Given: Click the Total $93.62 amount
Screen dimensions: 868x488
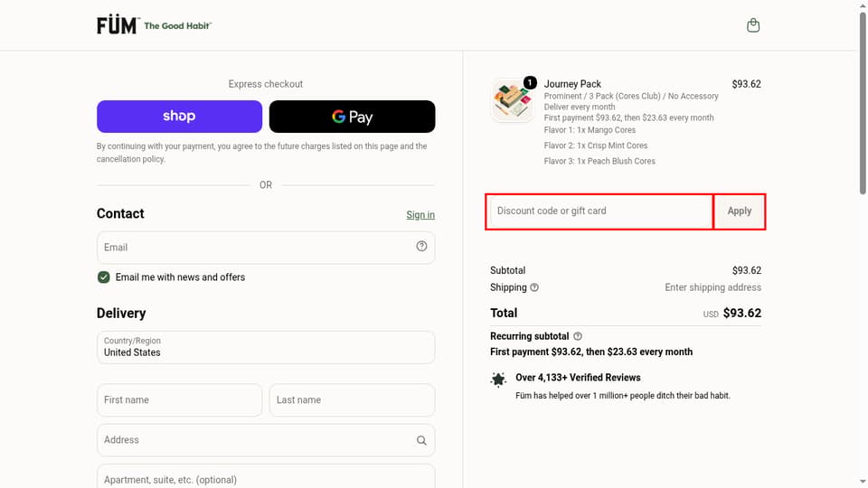Looking at the screenshot, I should 741,314.
